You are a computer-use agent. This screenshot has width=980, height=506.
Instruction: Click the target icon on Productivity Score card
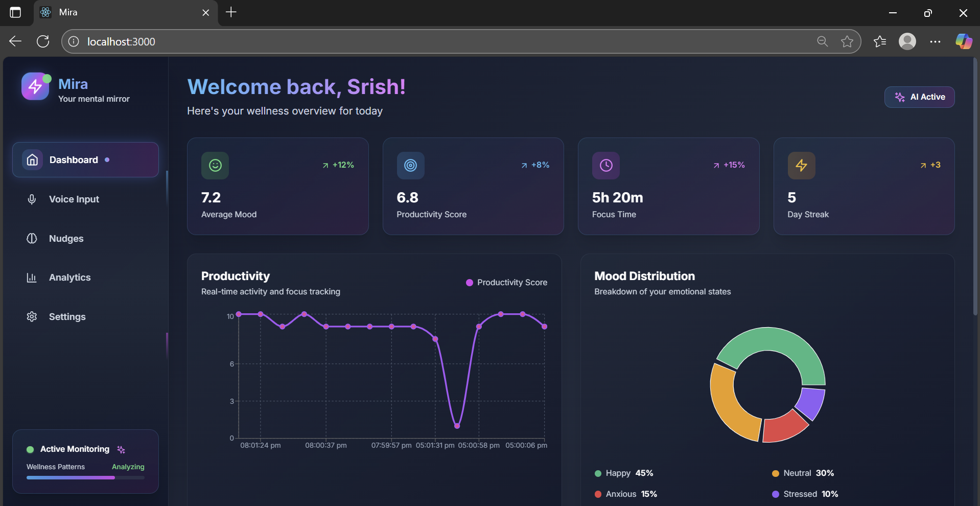tap(410, 165)
